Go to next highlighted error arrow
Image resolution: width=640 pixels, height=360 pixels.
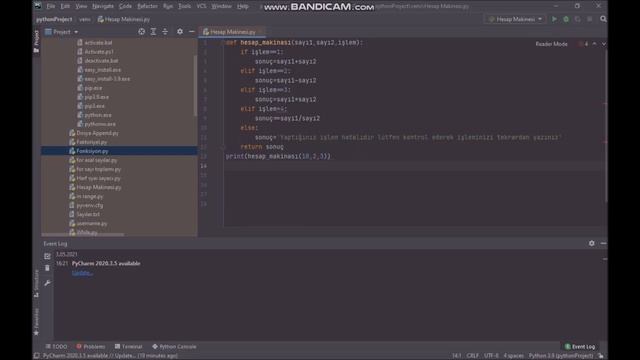(x=604, y=44)
